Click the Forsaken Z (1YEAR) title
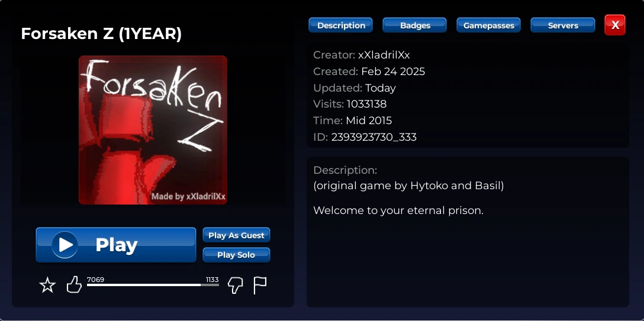This screenshot has height=321, width=644. (101, 34)
